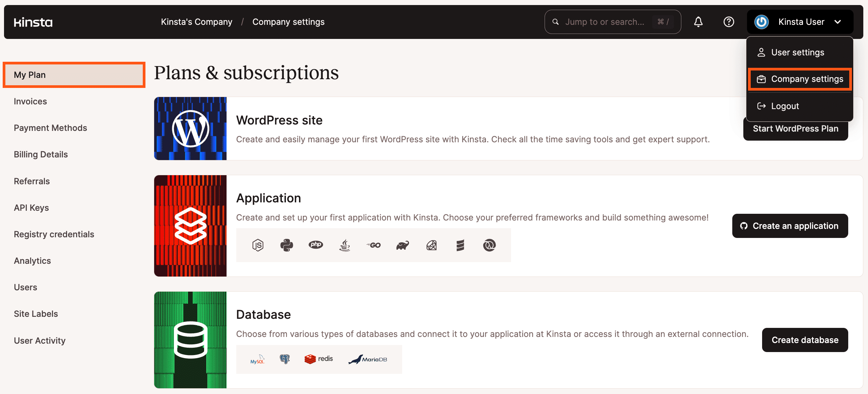Focus the Jump to or search field

coord(605,22)
